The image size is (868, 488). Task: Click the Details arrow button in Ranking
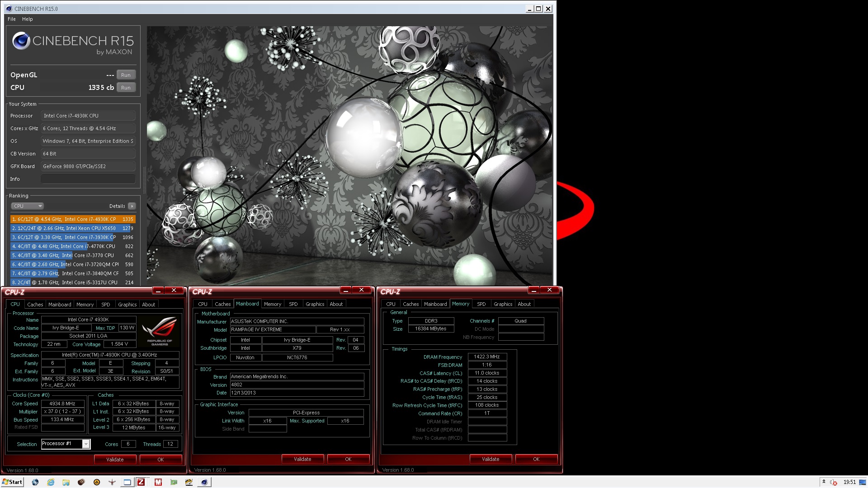tap(132, 206)
